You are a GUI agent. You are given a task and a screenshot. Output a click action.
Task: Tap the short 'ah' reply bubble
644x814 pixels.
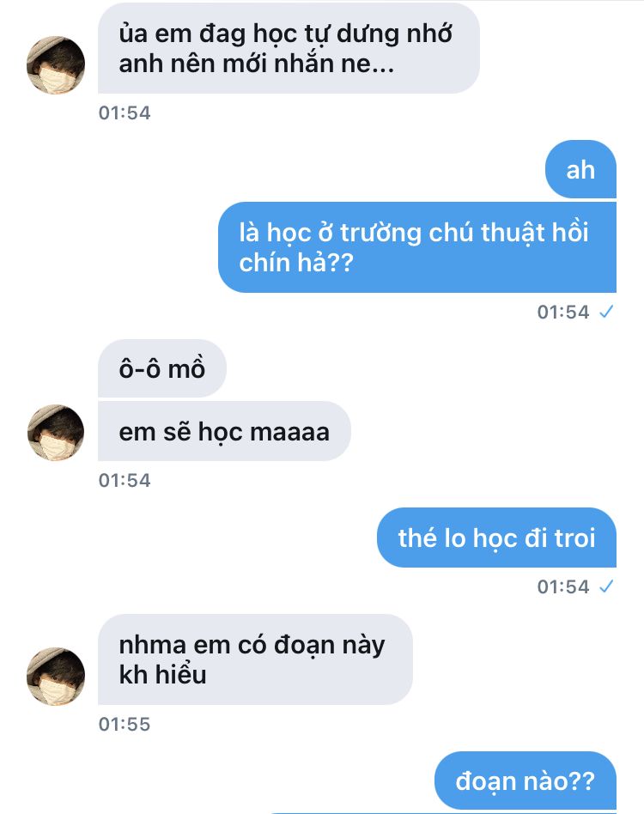click(x=580, y=169)
